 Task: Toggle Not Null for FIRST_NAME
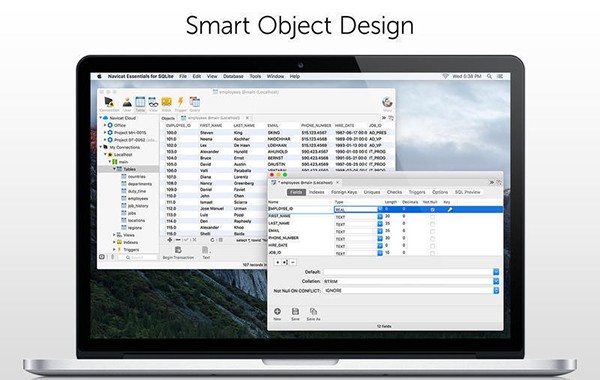[432, 217]
